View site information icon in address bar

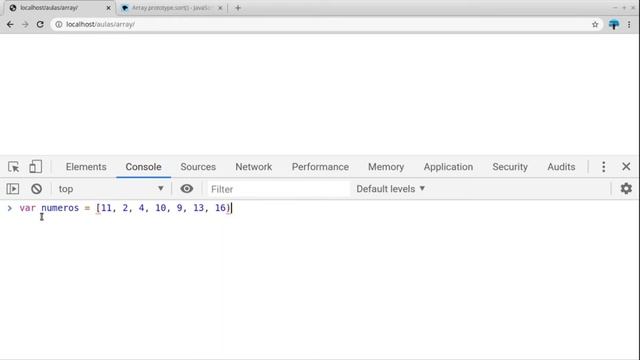(x=59, y=24)
